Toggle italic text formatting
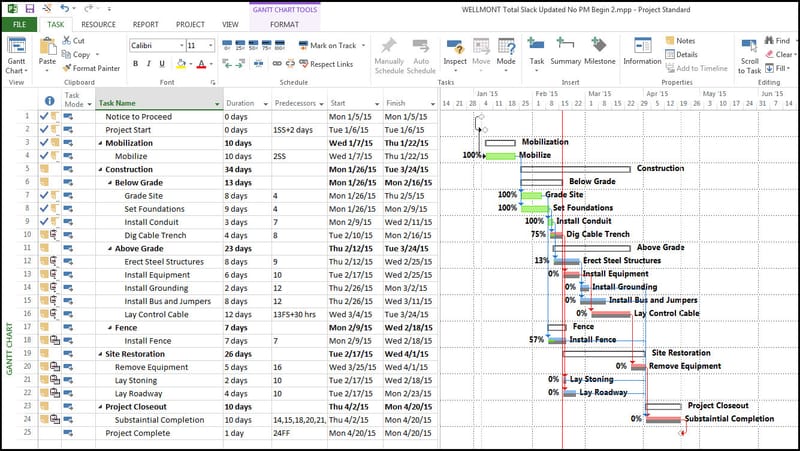This screenshot has width=800, height=451. pos(148,64)
